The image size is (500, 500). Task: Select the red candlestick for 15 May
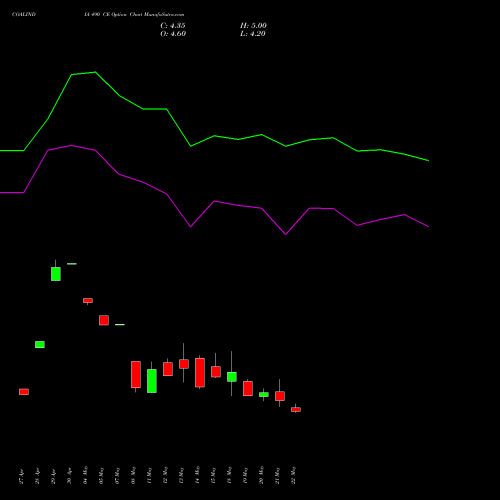pyautogui.click(x=216, y=372)
